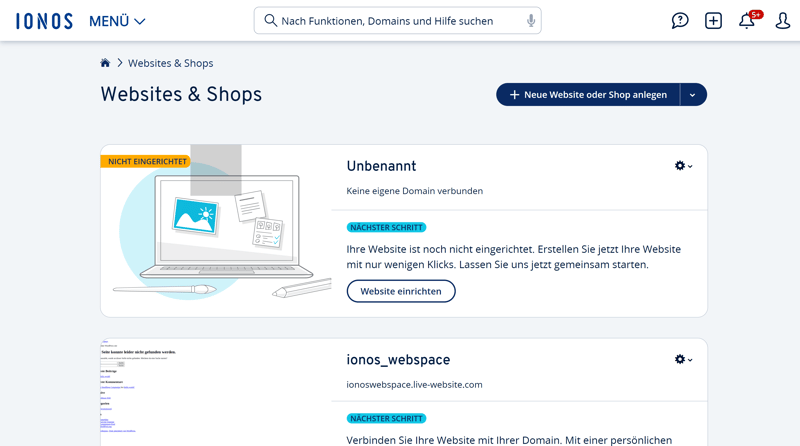This screenshot has width=800, height=446.
Task: Click the NICHT EINGERICHTET badge
Action: (x=146, y=161)
